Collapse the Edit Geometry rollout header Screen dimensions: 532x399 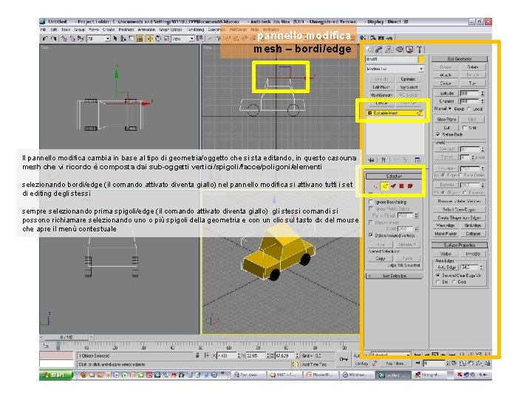[x=460, y=58]
